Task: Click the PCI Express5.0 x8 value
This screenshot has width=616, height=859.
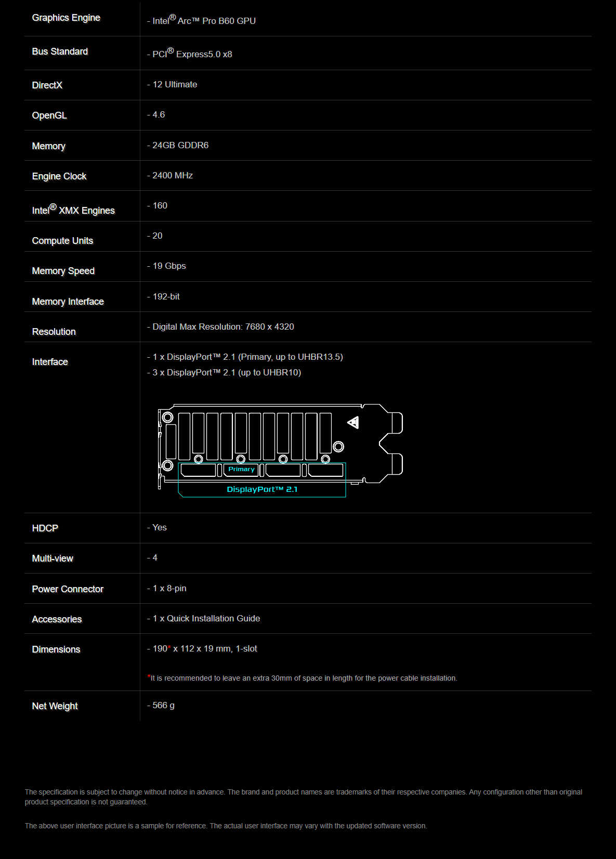Action: pyautogui.click(x=192, y=54)
